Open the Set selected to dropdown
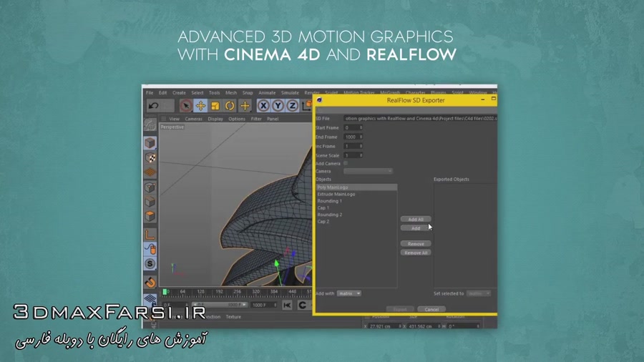 click(x=479, y=293)
